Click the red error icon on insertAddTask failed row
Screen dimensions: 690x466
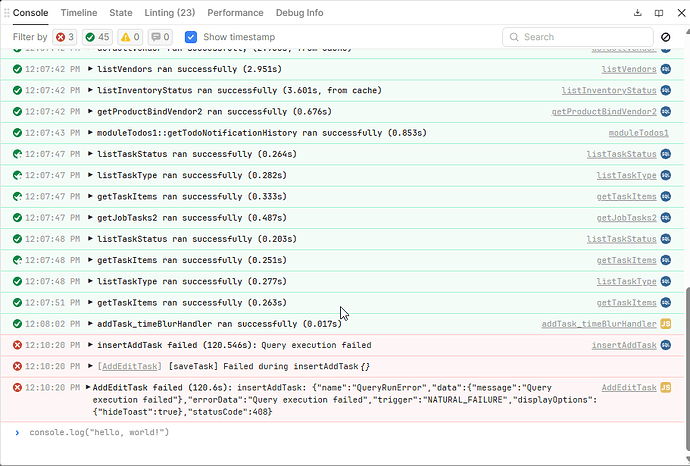(17, 345)
